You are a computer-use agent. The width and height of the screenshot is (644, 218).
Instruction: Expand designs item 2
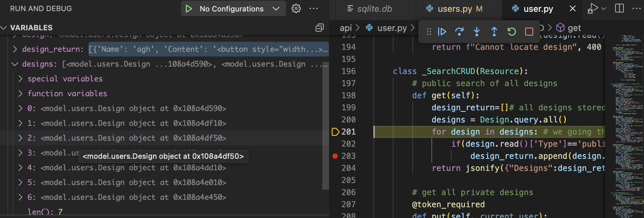pyautogui.click(x=20, y=138)
